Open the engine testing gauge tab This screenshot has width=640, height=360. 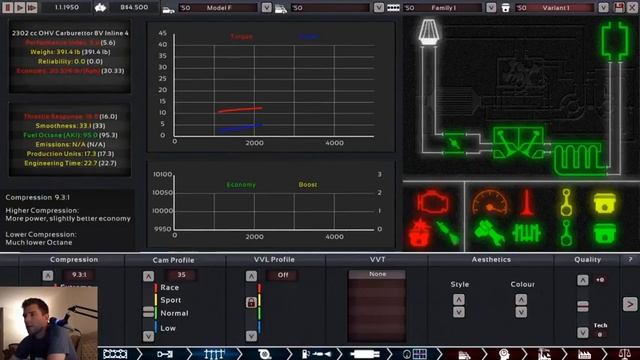point(415,354)
